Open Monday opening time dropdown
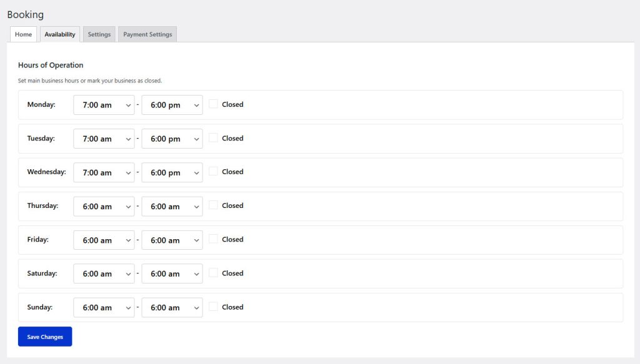 point(104,105)
